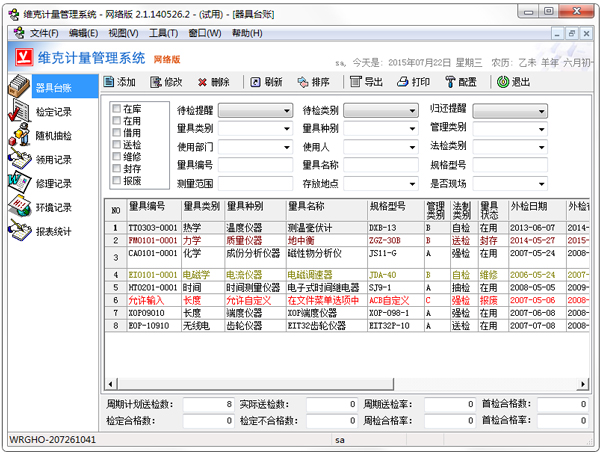Expand the 待检类别 dropdown
Viewport: 600px width, 453px height.
click(x=412, y=111)
